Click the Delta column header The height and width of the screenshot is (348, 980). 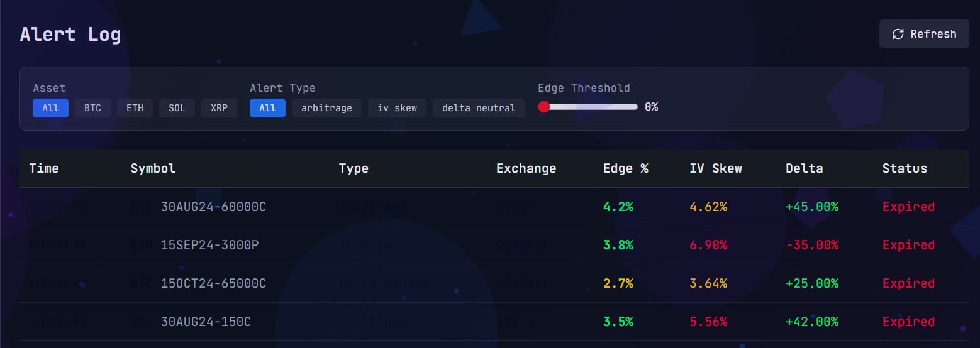click(x=805, y=168)
